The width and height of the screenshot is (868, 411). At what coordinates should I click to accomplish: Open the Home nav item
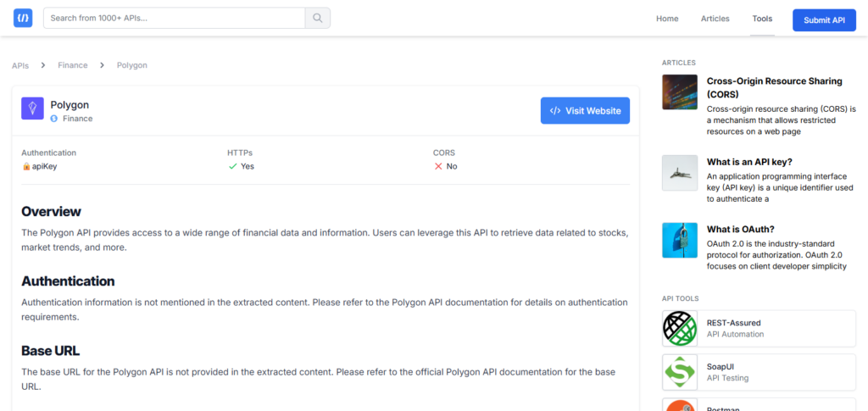point(667,19)
